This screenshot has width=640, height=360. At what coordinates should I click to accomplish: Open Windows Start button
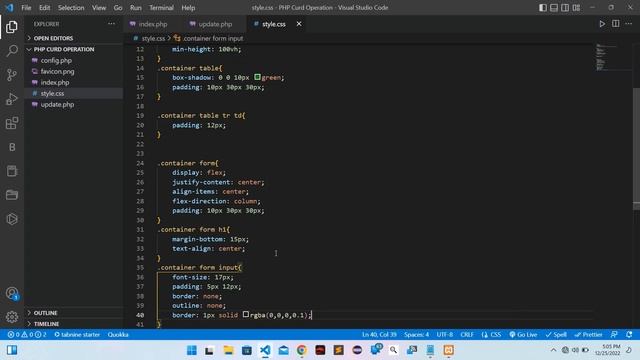tap(191, 350)
